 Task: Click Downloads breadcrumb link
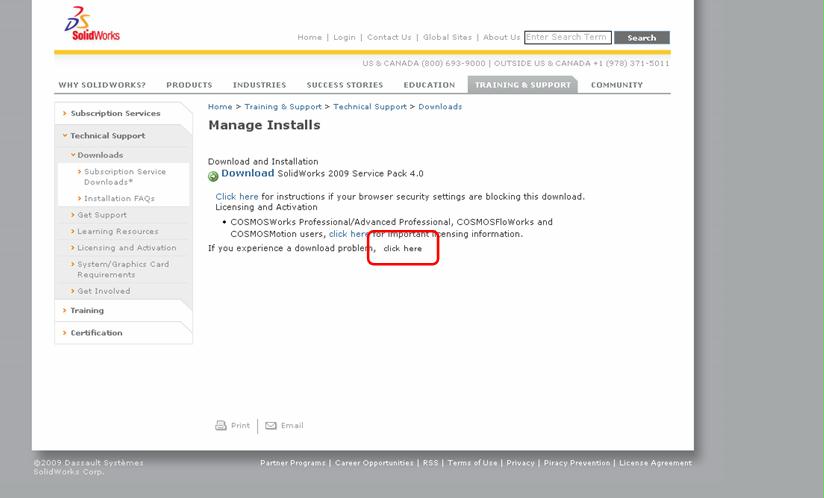(x=440, y=107)
